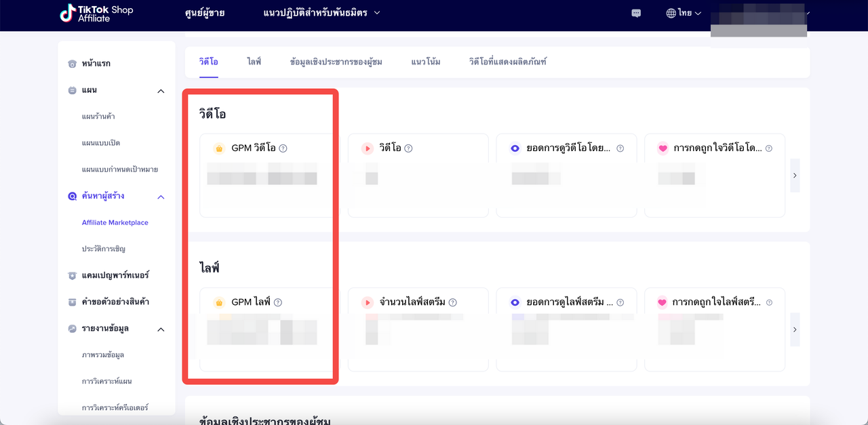Viewport: 868px width, 425px height.
Task: Collapse the แผน sidebar section
Action: [161, 91]
